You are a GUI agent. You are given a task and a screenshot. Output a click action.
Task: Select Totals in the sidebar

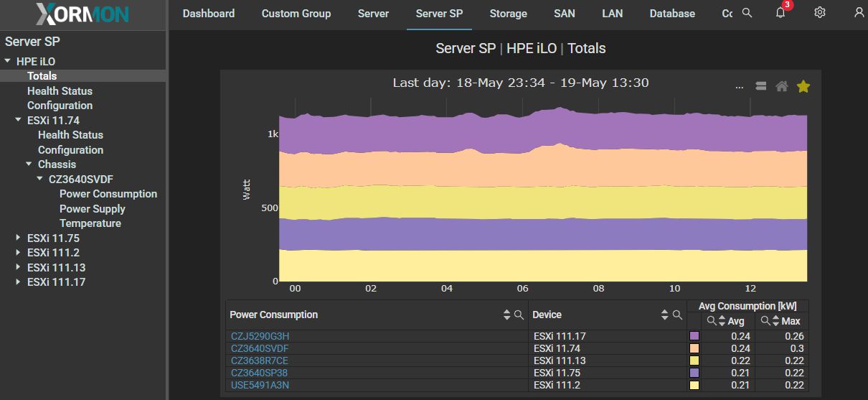(42, 76)
